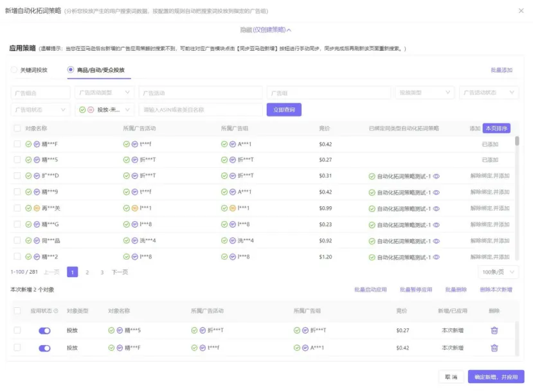Click the eye icon in the 同***品 row
Screen dimensions: 533x392
click(437, 241)
